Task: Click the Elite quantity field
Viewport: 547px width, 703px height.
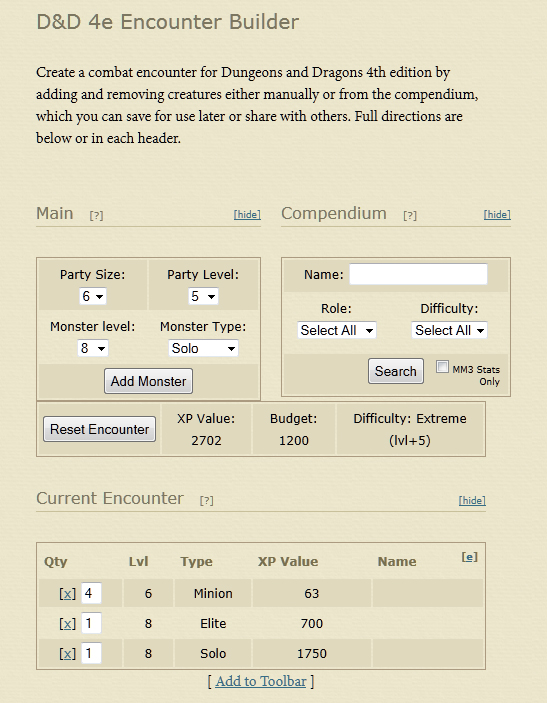Action: pyautogui.click(x=91, y=623)
